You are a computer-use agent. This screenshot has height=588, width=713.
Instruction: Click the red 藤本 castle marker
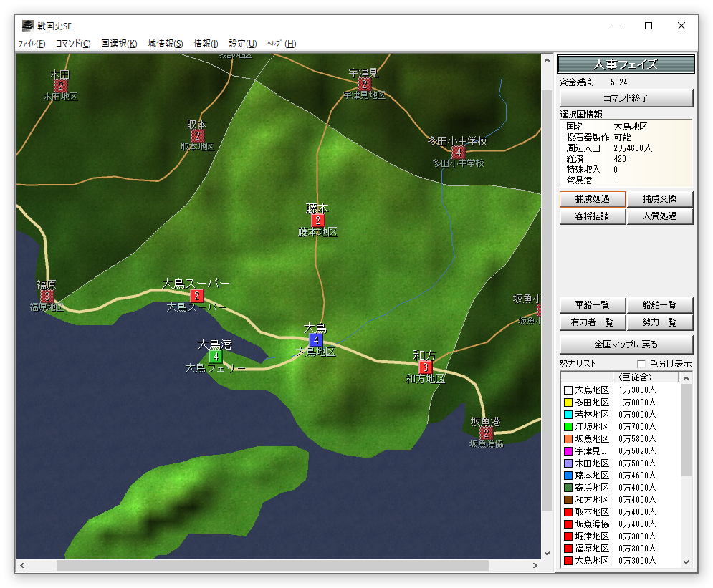tap(317, 221)
